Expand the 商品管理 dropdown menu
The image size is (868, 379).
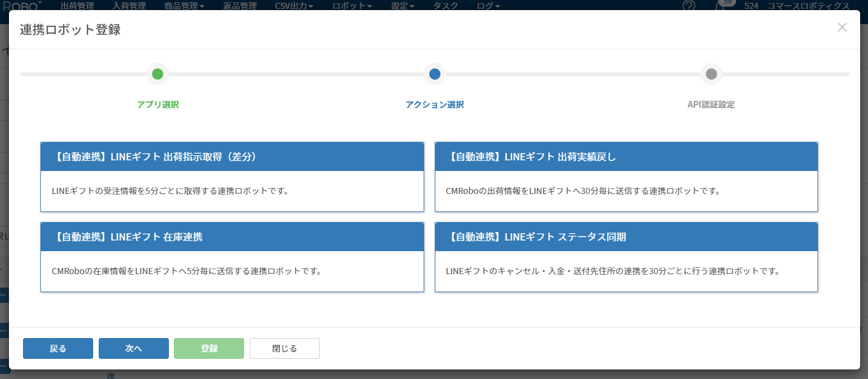point(185,6)
